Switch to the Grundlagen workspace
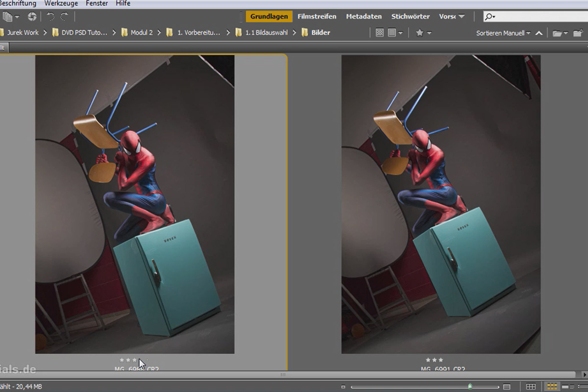 pyautogui.click(x=269, y=17)
